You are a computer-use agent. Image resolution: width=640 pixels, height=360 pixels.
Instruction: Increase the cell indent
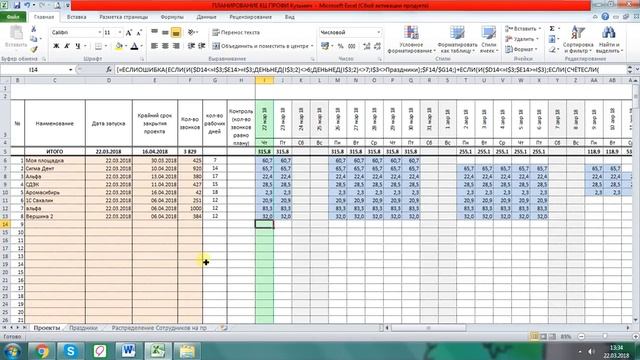202,46
